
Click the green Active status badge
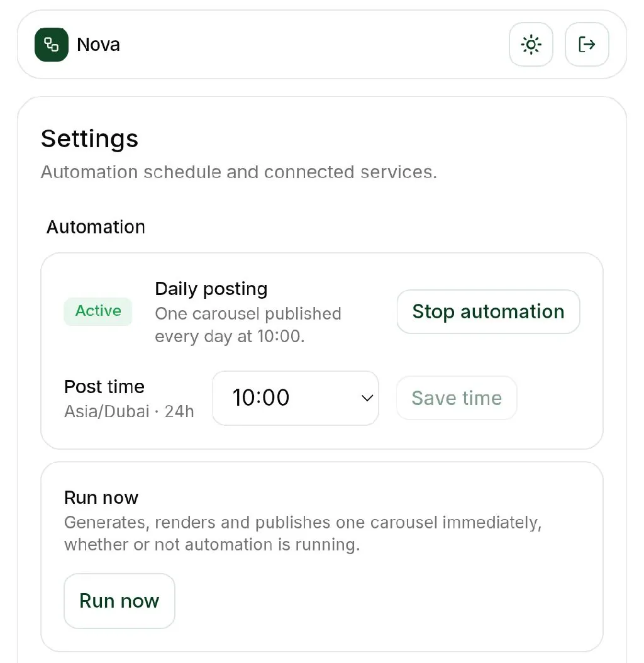click(97, 311)
